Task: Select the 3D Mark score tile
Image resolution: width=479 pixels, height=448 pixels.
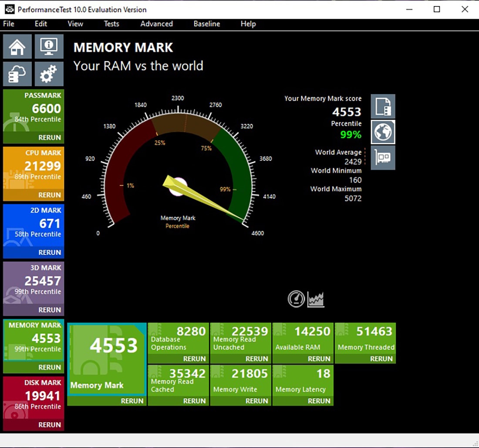Action: pyautogui.click(x=34, y=282)
